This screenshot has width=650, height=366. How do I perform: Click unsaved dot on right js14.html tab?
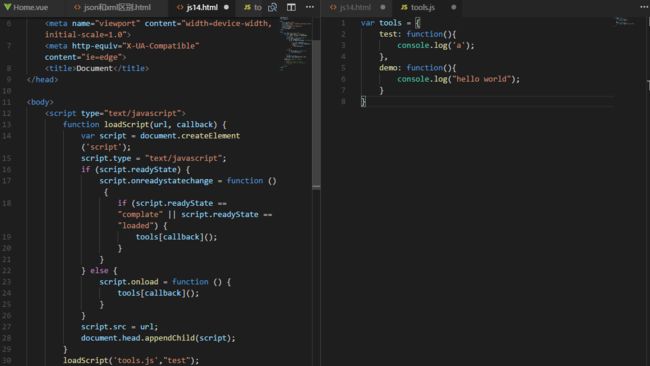(383, 7)
